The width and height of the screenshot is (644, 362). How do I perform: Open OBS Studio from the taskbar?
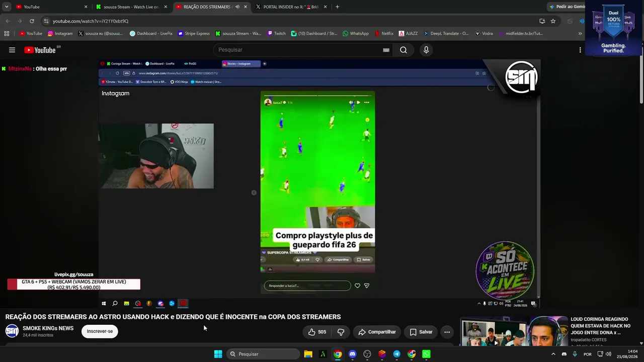click(x=367, y=354)
